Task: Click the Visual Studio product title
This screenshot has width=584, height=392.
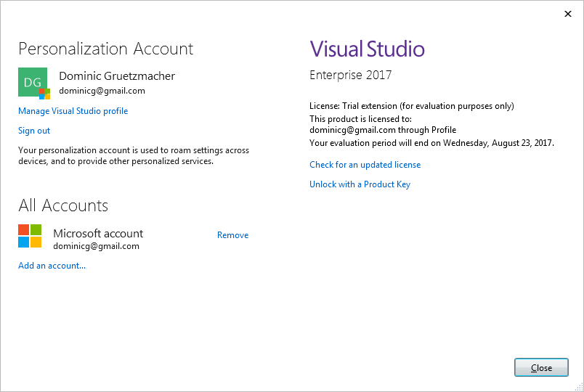Action: 367,49
